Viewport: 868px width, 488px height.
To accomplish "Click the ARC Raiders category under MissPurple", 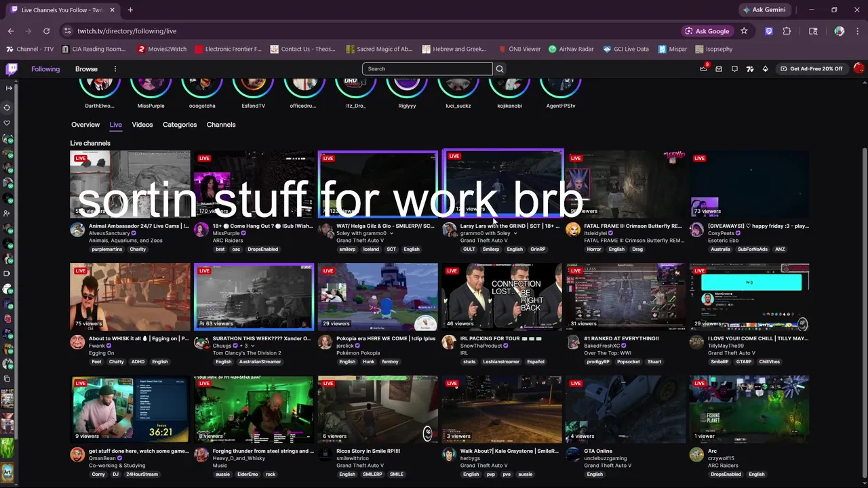I will pos(228,241).
